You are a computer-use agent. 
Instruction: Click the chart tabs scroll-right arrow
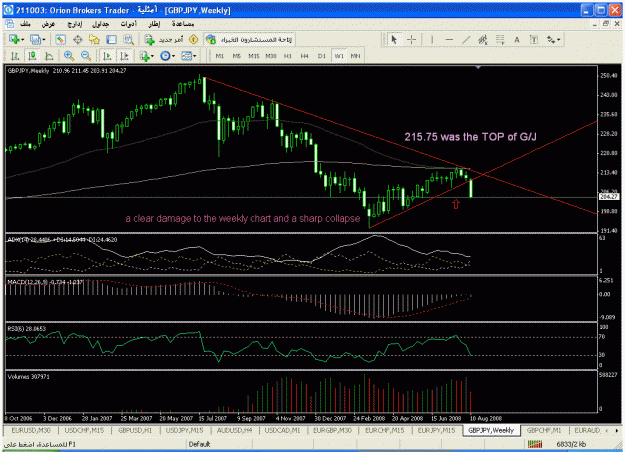616,430
